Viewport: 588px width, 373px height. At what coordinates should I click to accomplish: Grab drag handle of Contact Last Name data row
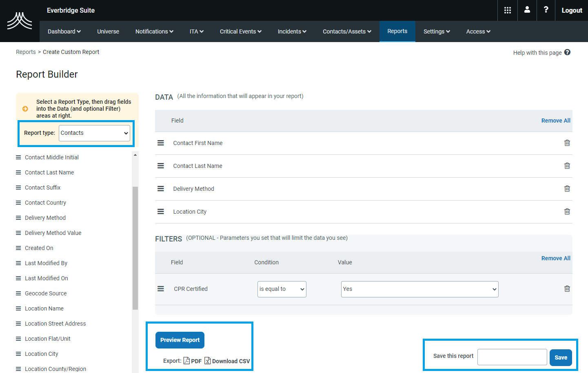pyautogui.click(x=161, y=166)
